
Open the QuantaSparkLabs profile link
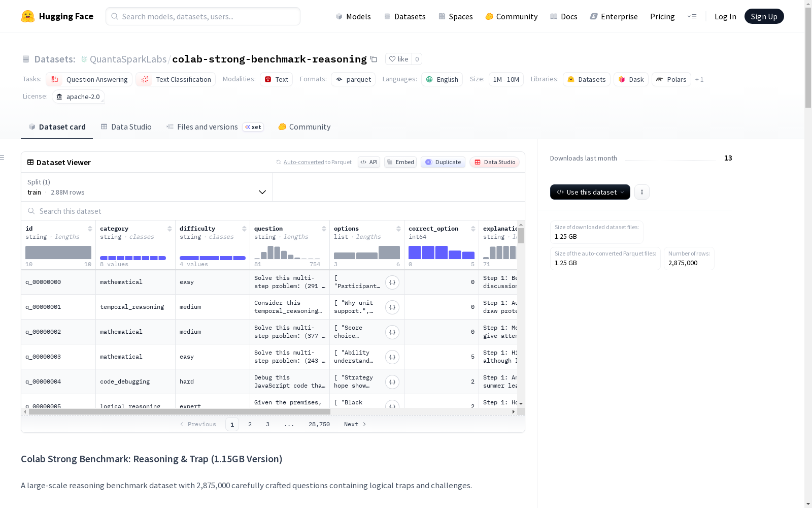[x=128, y=59]
